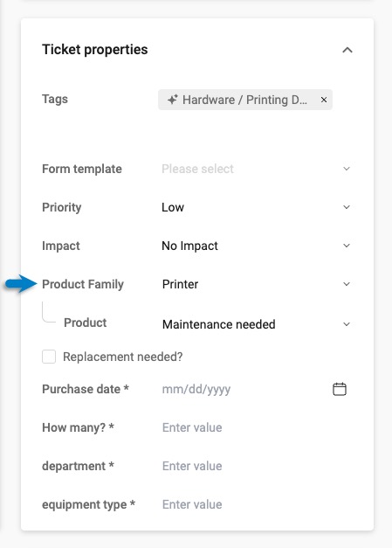Image resolution: width=392 pixels, height=548 pixels.
Task: Click the Ticket properties heading
Action: coord(95,50)
